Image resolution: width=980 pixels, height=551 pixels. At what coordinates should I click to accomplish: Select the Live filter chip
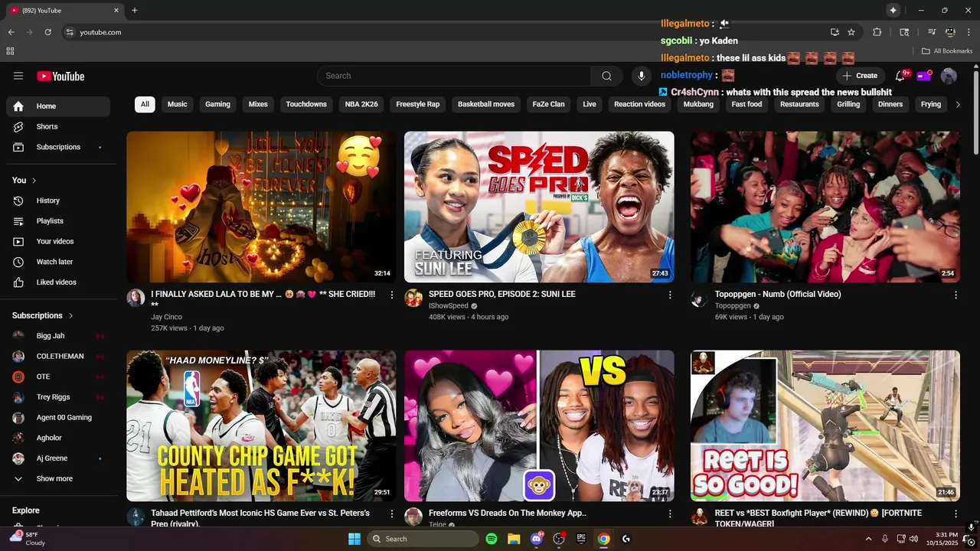[590, 104]
